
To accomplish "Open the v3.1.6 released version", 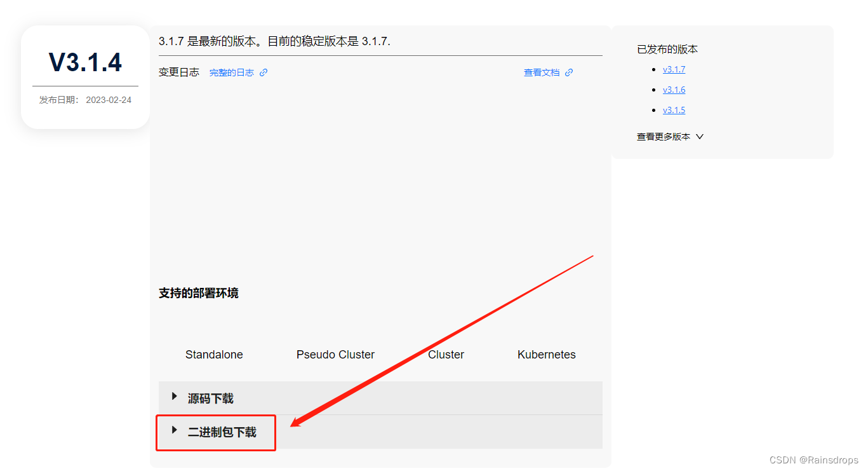I will pos(674,90).
